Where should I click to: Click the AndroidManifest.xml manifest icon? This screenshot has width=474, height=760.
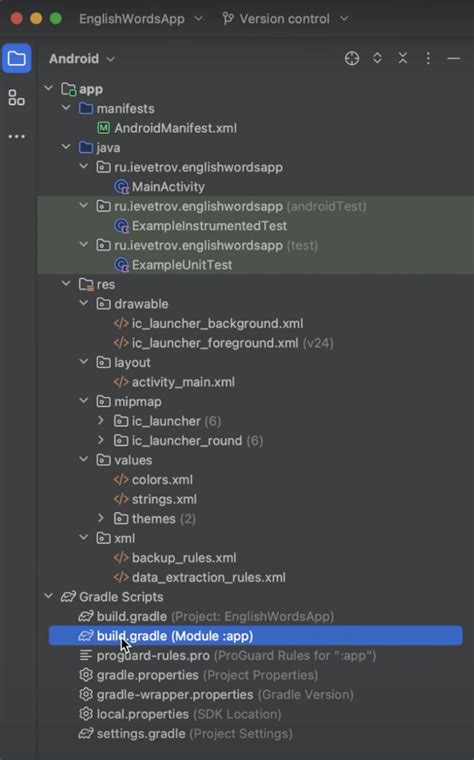click(x=103, y=128)
